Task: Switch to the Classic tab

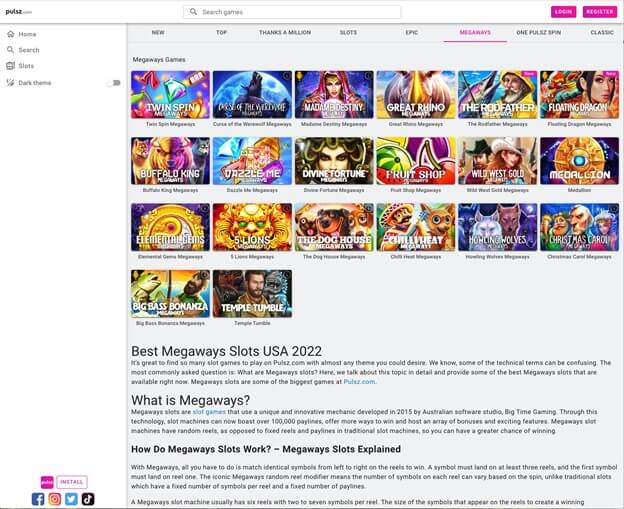Action: [x=602, y=33]
